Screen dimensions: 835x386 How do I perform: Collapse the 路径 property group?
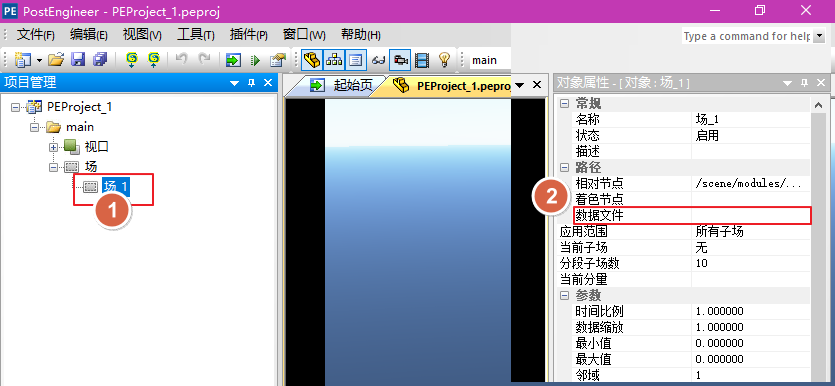click(x=564, y=168)
